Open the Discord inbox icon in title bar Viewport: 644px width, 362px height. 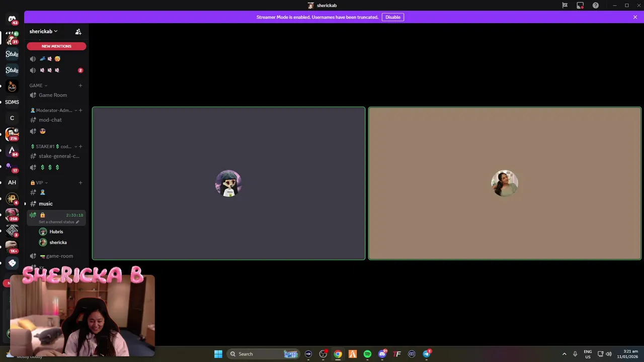click(x=580, y=6)
